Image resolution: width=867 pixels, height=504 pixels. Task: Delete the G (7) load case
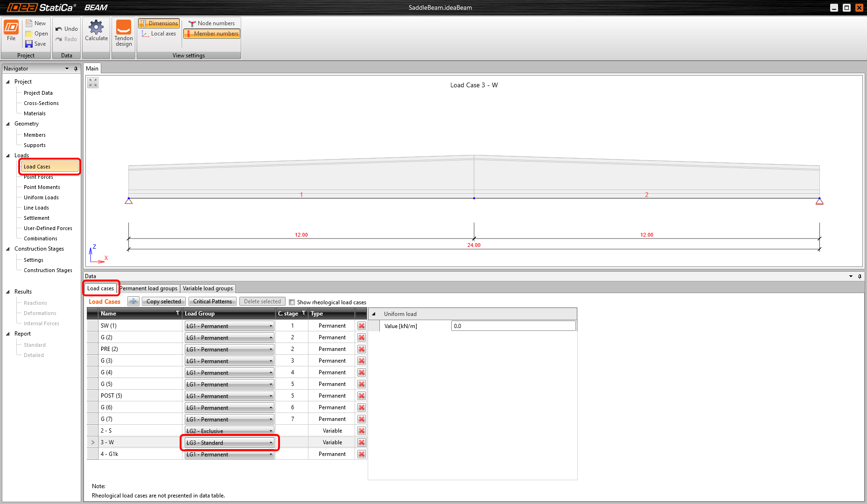pos(362,419)
